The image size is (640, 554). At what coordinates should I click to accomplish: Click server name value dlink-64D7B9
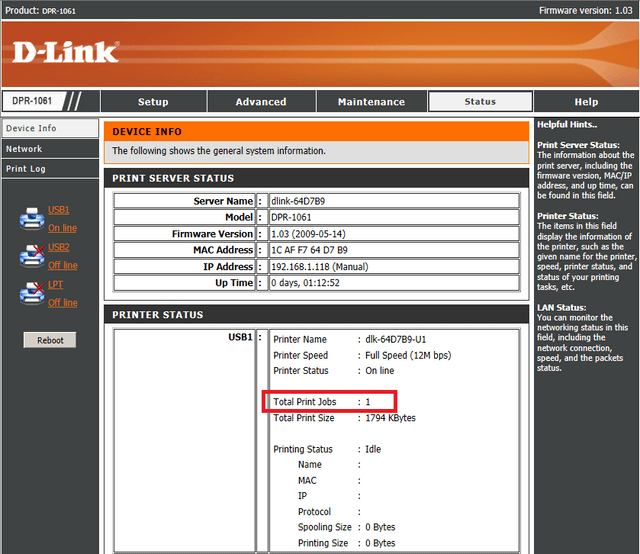point(298,201)
